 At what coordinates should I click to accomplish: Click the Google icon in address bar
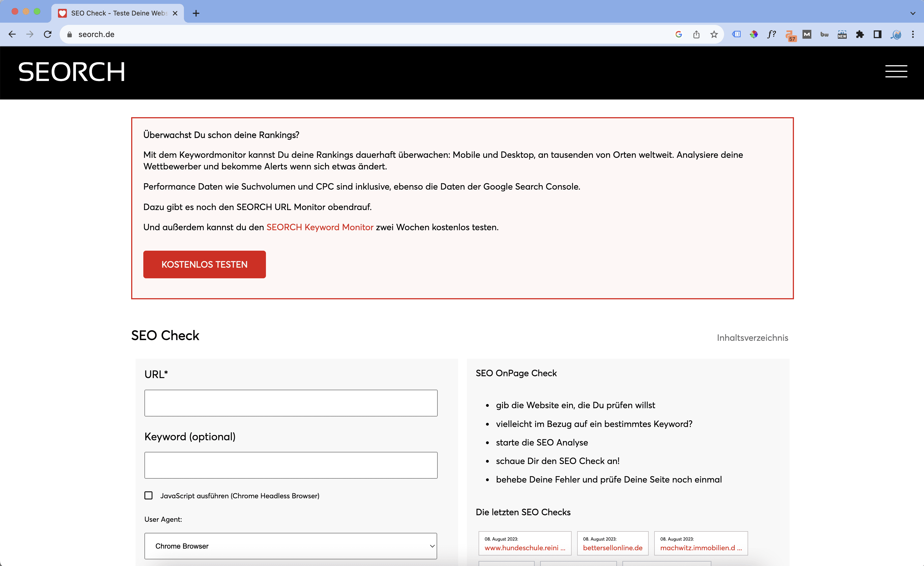point(679,35)
